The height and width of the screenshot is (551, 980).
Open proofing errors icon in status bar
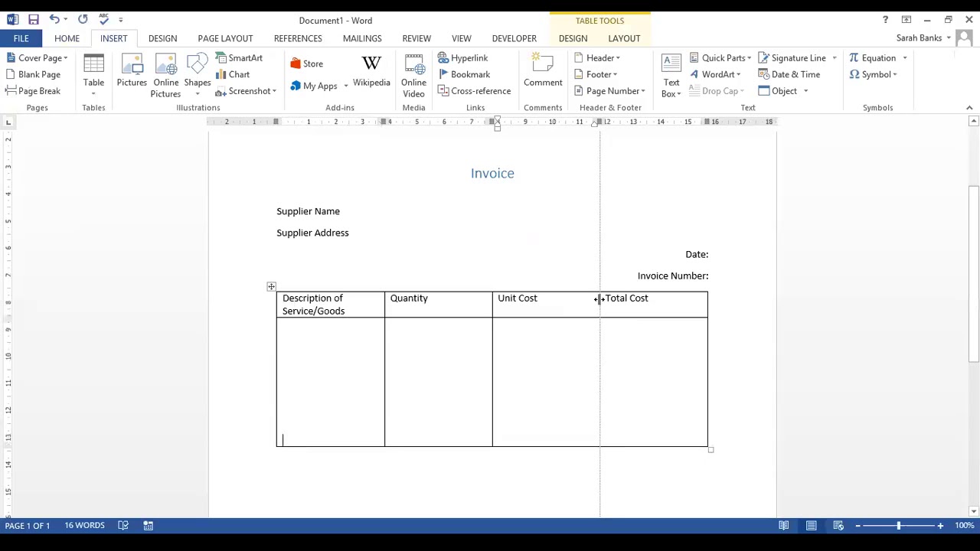[123, 526]
